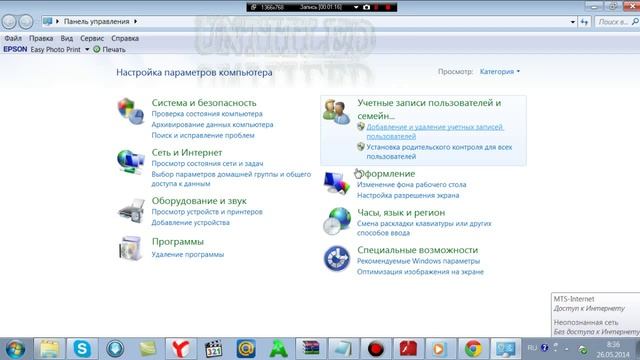Viewport: 640px width, 360px height.
Task: Click the back navigation arrow
Action: click(9, 22)
